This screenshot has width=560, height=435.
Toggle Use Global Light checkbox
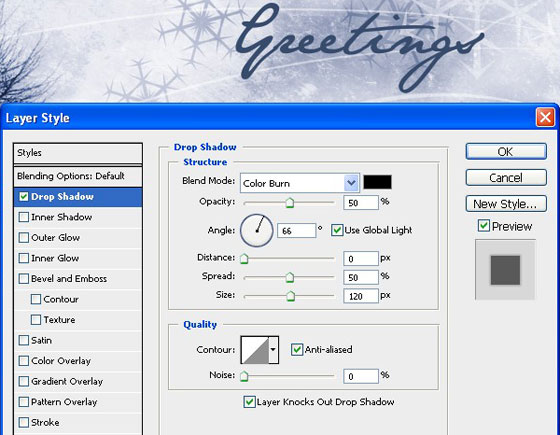pyautogui.click(x=337, y=230)
